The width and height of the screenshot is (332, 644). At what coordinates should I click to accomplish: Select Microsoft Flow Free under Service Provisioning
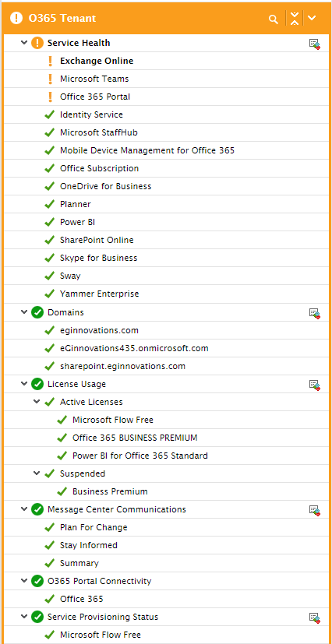point(101,635)
